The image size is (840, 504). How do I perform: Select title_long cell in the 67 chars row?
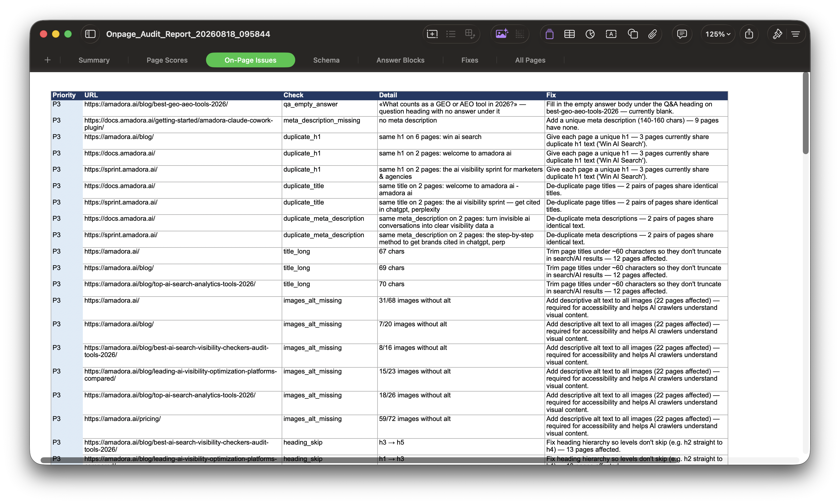click(329, 255)
